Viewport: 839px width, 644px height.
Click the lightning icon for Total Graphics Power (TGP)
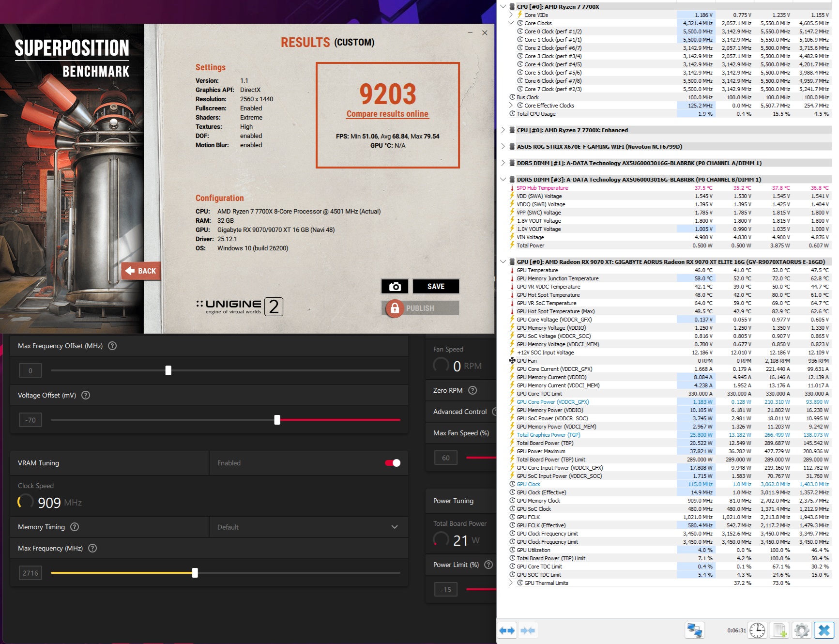512,435
